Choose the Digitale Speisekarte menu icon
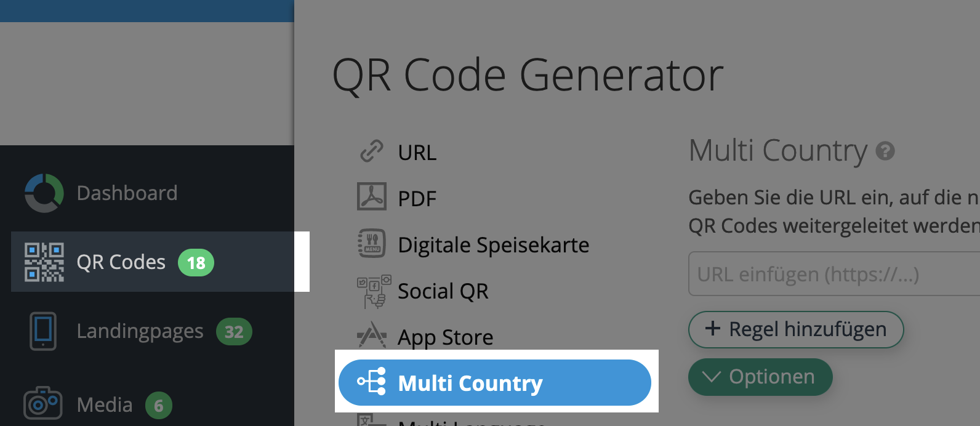Screen dimensions: 980x426 (371, 244)
